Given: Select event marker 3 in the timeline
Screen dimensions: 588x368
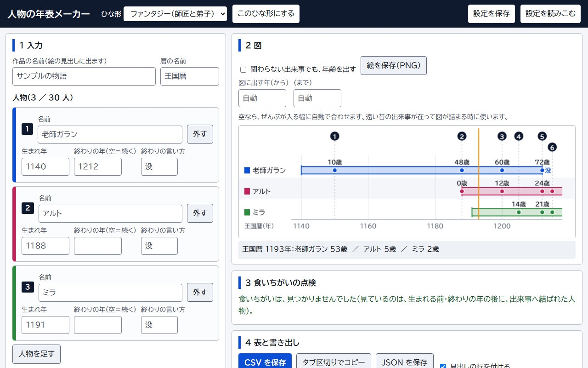Looking at the screenshot, I should [502, 136].
